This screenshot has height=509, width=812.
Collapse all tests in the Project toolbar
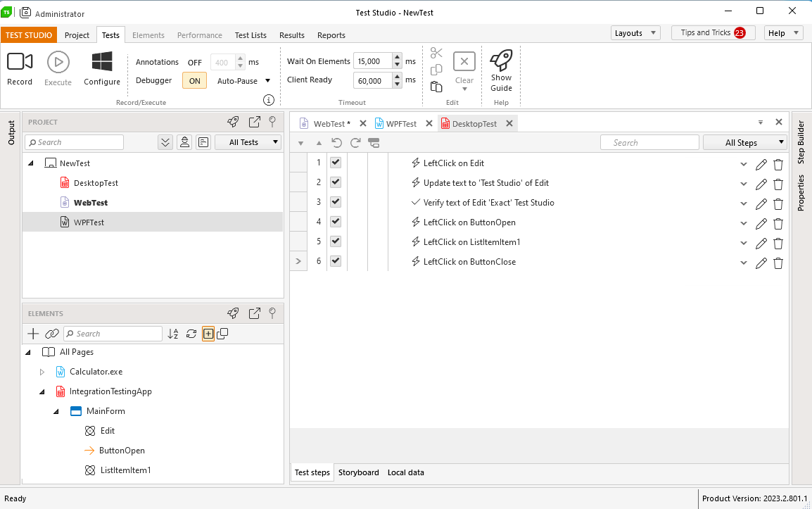tap(165, 142)
